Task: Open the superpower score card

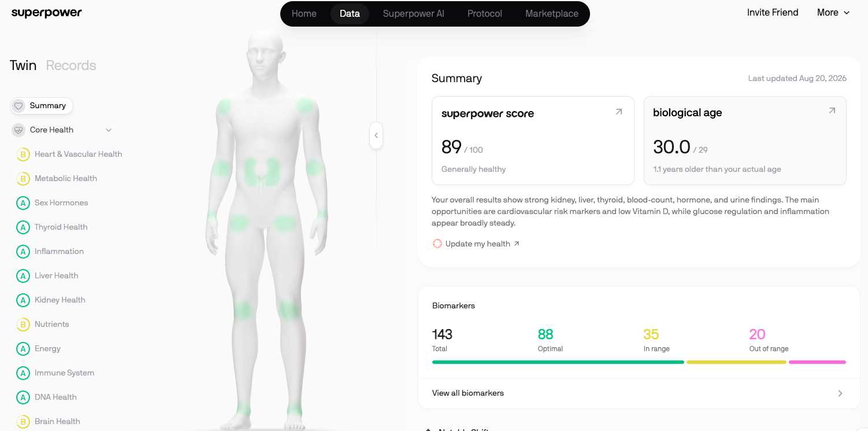Action: pyautogui.click(x=533, y=141)
